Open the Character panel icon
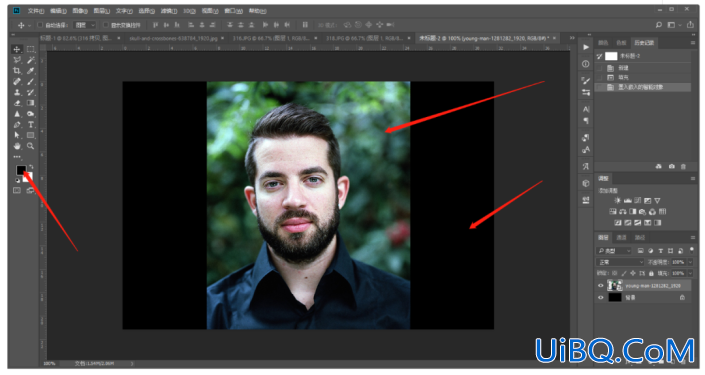This screenshot has width=705, height=375. coord(586,109)
